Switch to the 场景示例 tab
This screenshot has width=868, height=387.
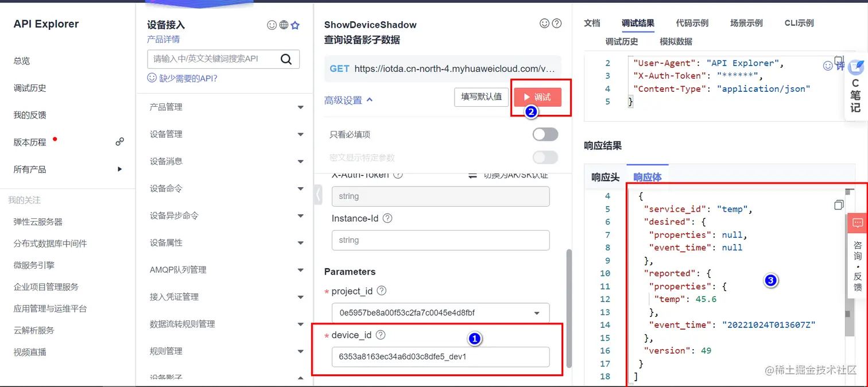coord(746,23)
